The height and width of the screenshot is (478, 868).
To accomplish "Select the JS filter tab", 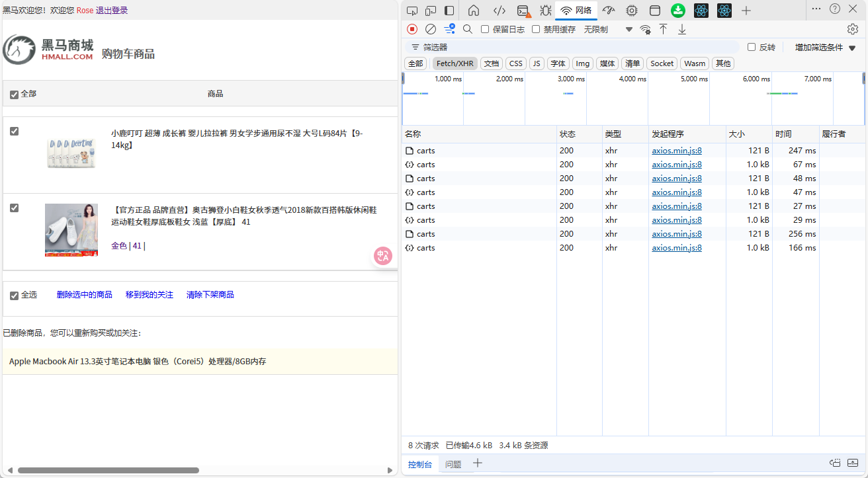I will point(537,63).
